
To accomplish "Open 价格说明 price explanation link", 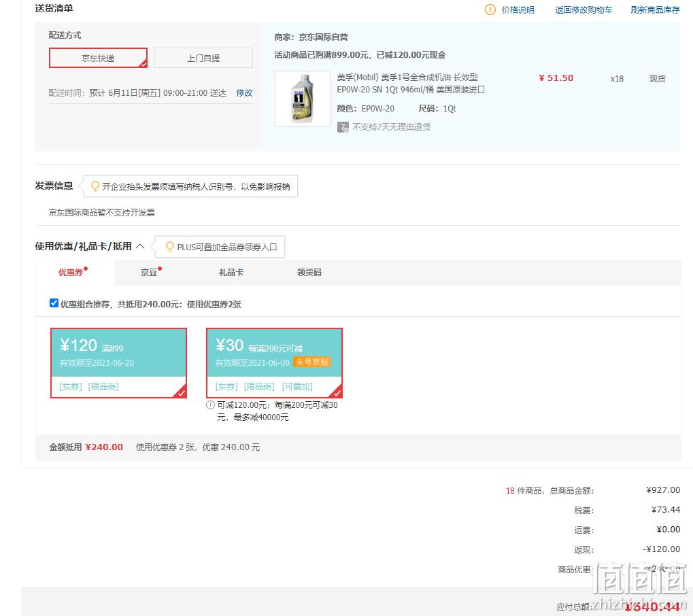I will point(518,10).
